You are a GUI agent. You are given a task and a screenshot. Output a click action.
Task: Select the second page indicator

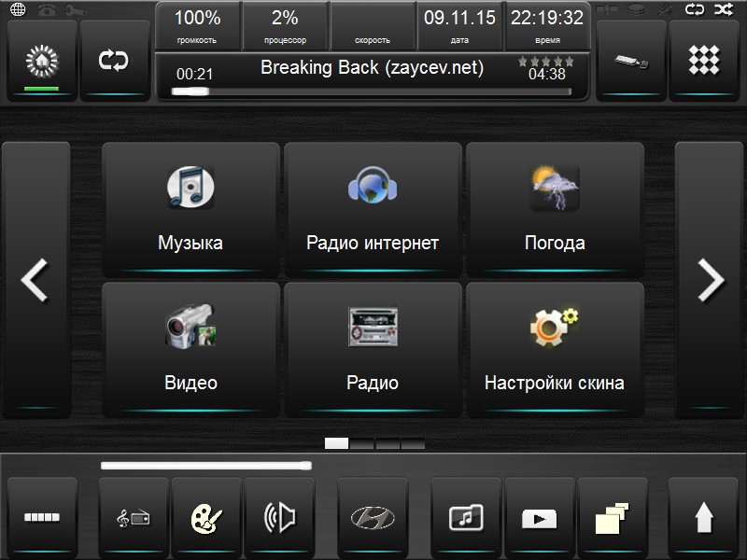(362, 443)
